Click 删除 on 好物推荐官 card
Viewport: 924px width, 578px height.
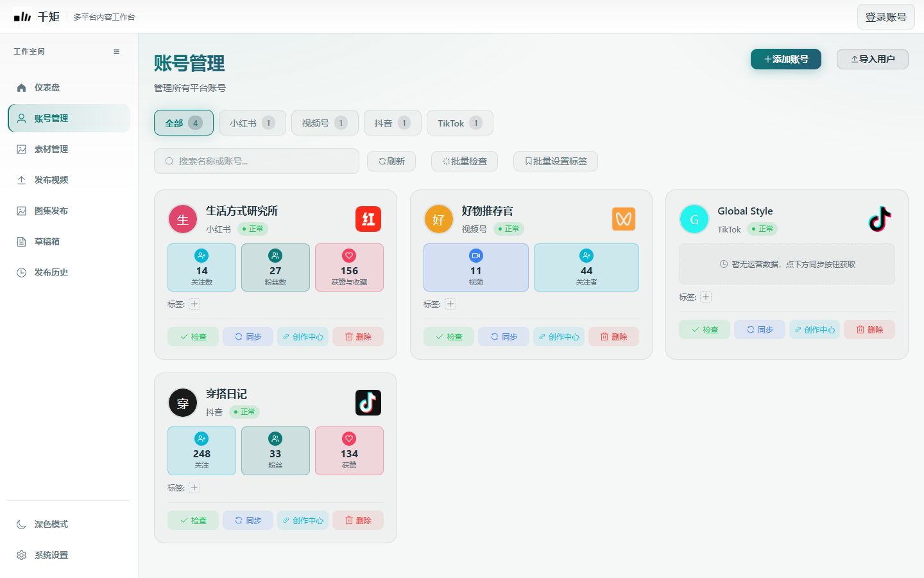click(613, 337)
